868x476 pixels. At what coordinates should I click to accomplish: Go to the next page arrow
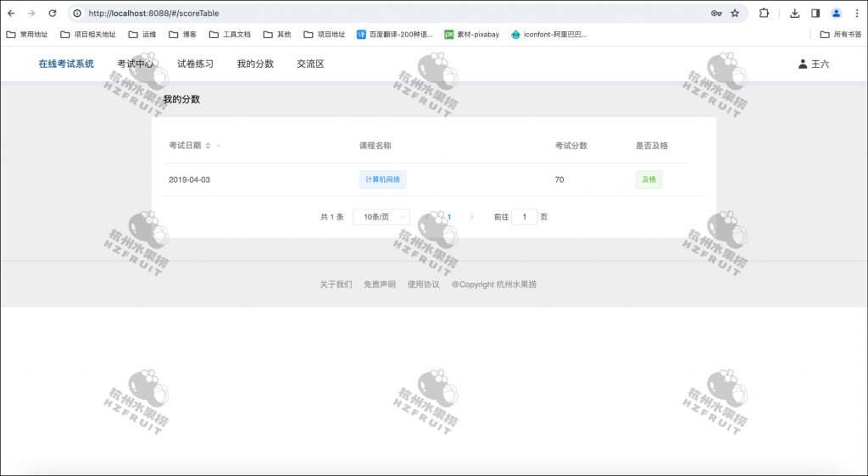471,218
